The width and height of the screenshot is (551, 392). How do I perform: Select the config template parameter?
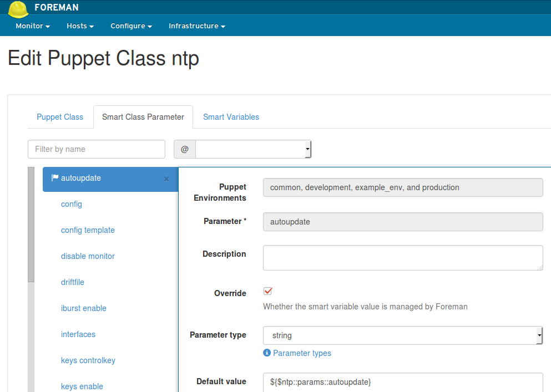pos(88,230)
